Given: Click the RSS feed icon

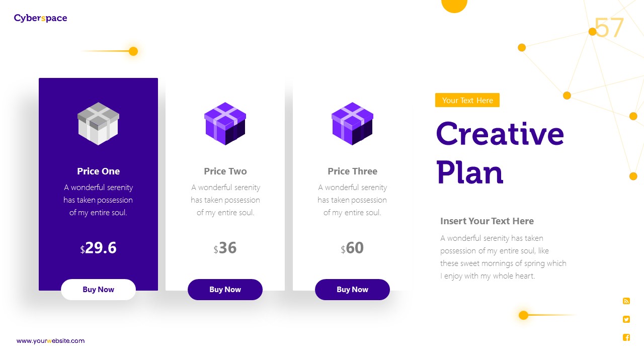Looking at the screenshot, I should 626,301.
